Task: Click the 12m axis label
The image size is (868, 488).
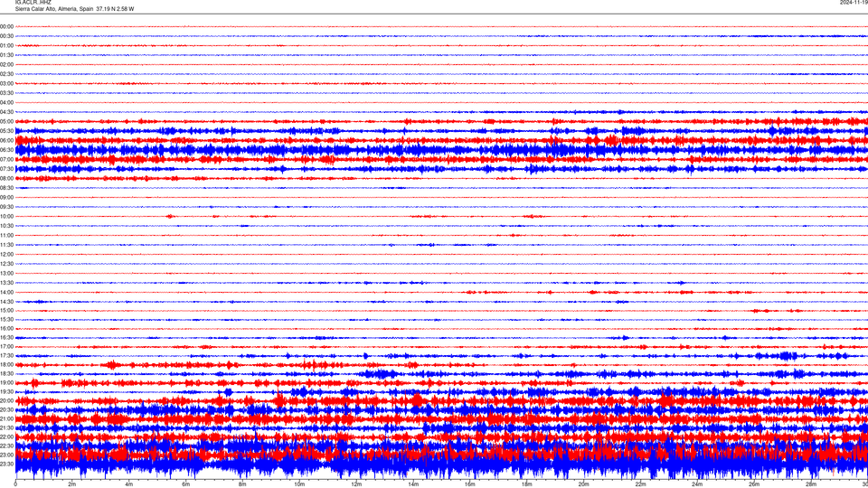Action: tap(356, 484)
